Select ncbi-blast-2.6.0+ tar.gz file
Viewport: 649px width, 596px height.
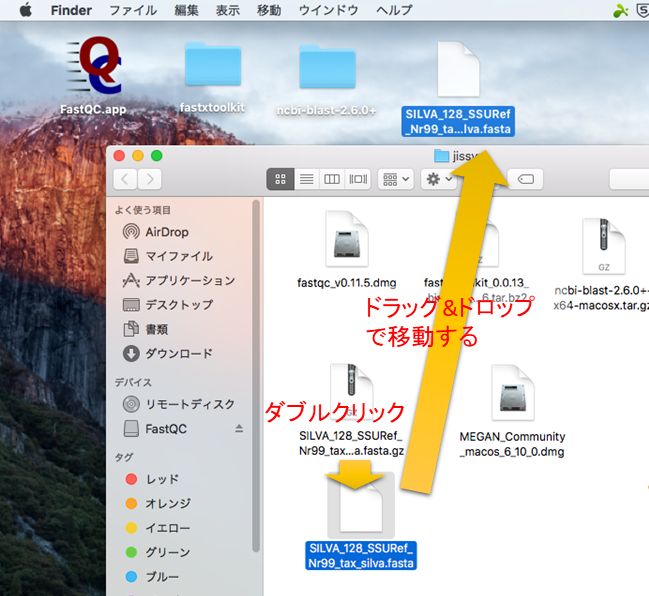point(603,246)
